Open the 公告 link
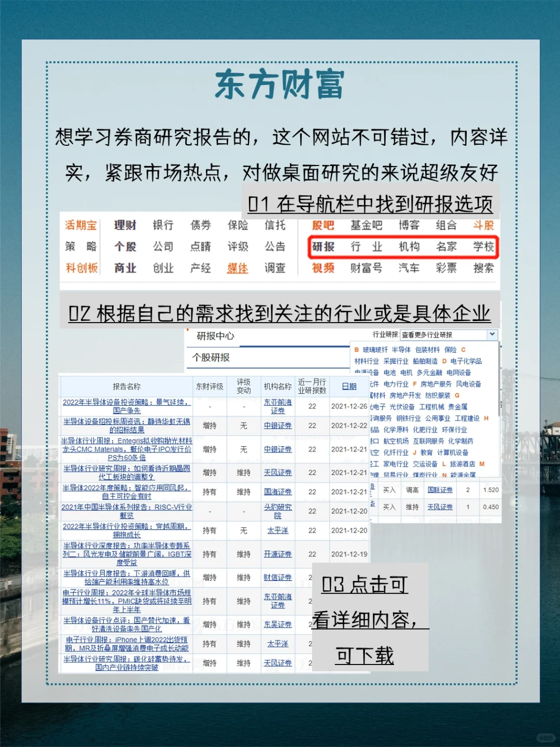The image size is (560, 747). (275, 247)
